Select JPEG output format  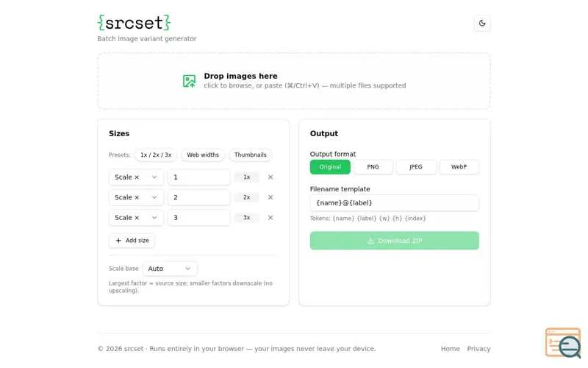pyautogui.click(x=416, y=167)
